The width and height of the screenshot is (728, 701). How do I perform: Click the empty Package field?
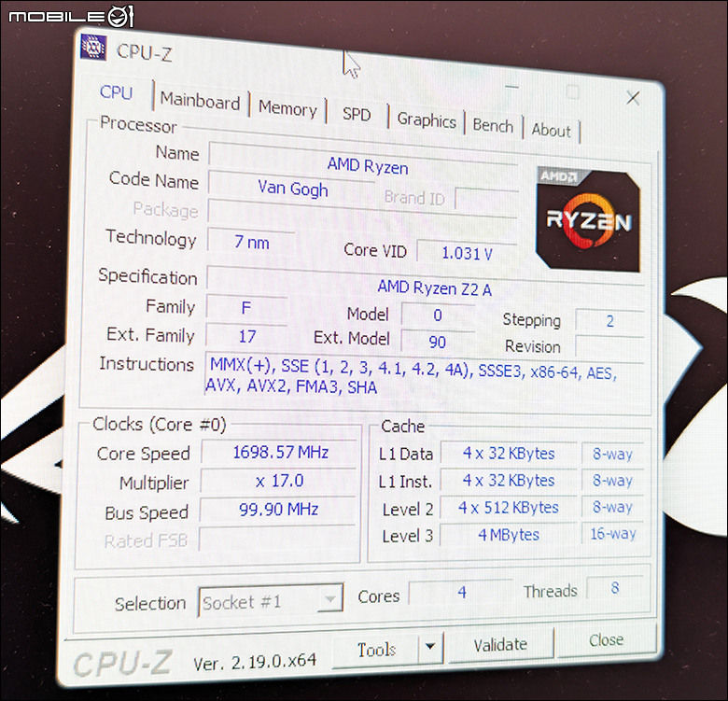(x=362, y=212)
